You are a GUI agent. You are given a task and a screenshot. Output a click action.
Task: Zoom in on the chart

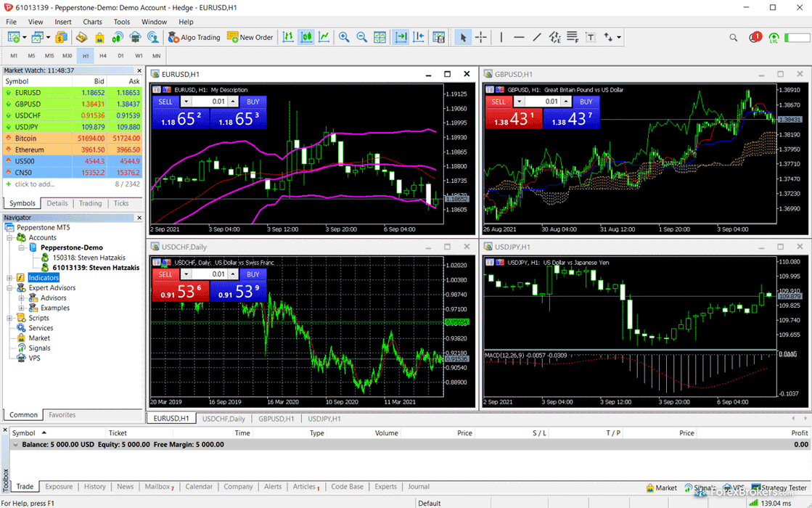click(343, 37)
